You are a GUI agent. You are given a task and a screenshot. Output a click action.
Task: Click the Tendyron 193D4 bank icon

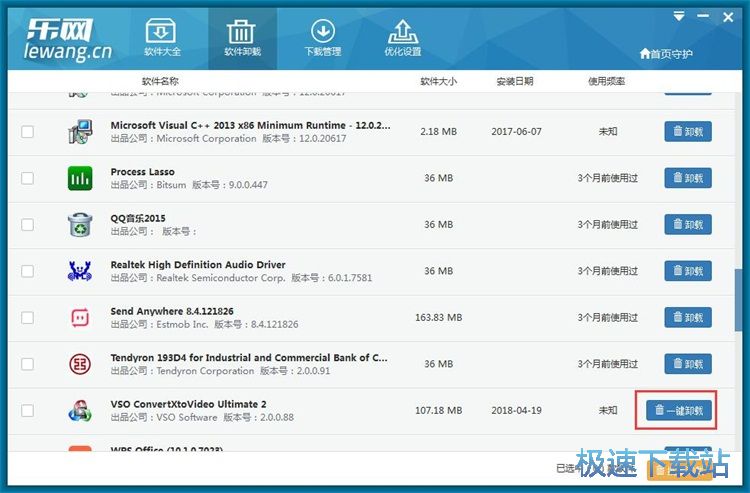79,364
